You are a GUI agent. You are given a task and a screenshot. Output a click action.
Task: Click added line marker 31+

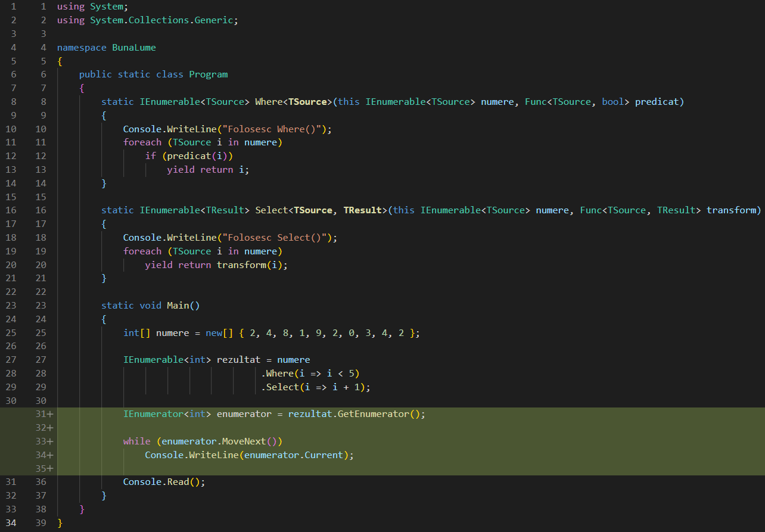click(43, 414)
